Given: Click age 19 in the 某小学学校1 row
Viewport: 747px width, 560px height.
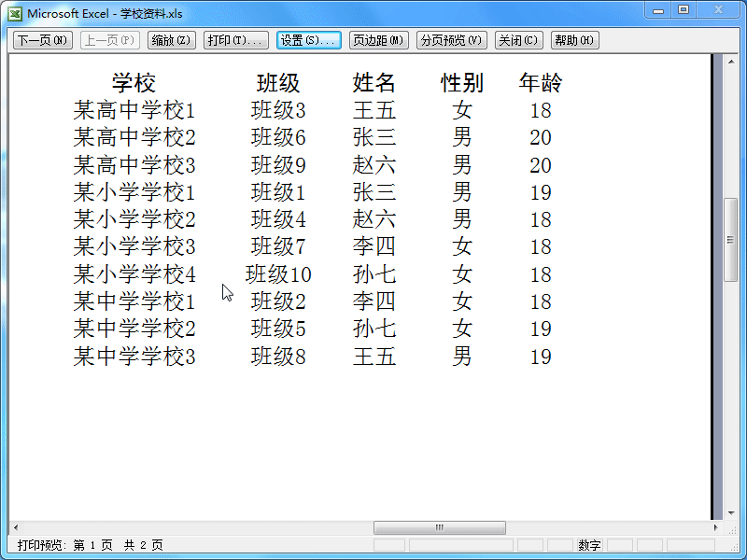Looking at the screenshot, I should 541,192.
